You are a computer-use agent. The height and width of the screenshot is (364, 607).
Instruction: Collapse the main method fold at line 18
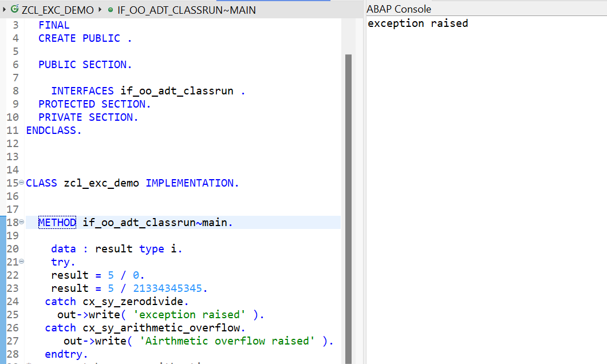(x=21, y=222)
